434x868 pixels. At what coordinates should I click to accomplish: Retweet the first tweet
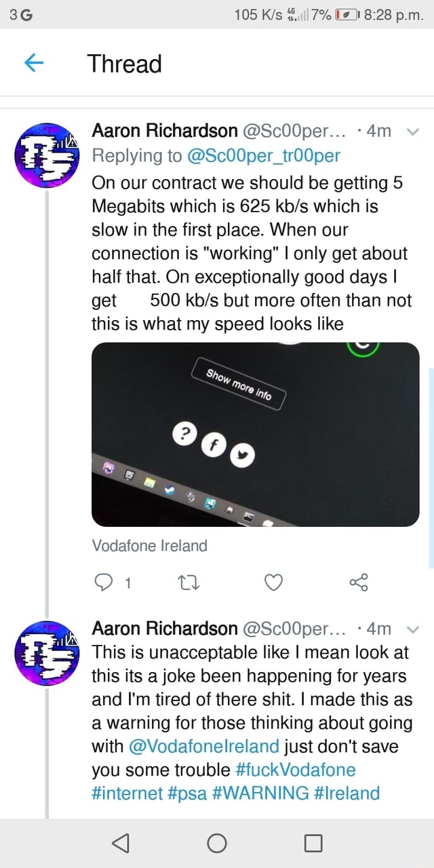pyautogui.click(x=188, y=582)
